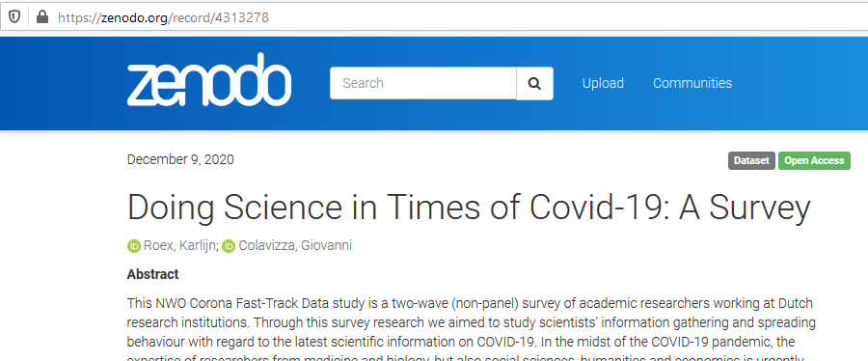Open Giovanni Colavizza's ORCID icon
This screenshot has height=361, width=868.
click(228, 246)
